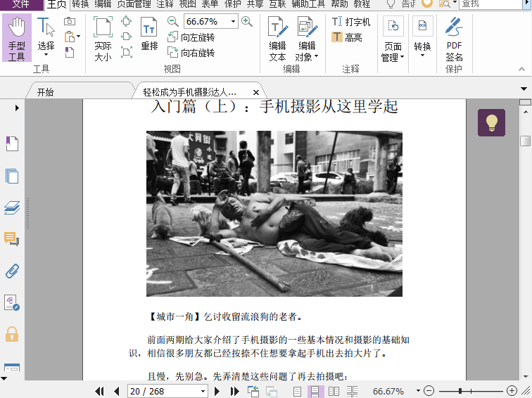Click the Snapshot camera icon
Viewport: 532px width, 398px height.
[x=70, y=21]
